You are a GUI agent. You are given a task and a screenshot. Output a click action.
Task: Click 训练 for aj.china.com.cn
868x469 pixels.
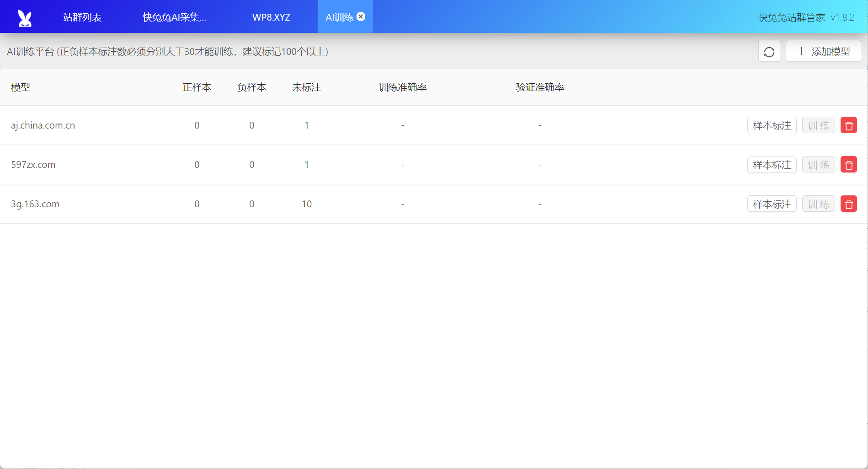click(819, 125)
